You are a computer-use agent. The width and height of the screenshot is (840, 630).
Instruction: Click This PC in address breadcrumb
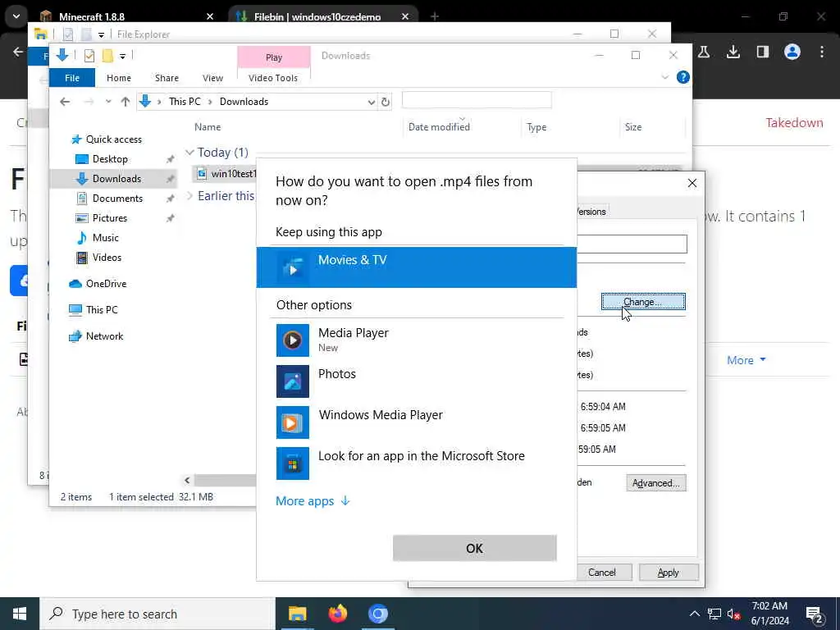[x=185, y=102]
